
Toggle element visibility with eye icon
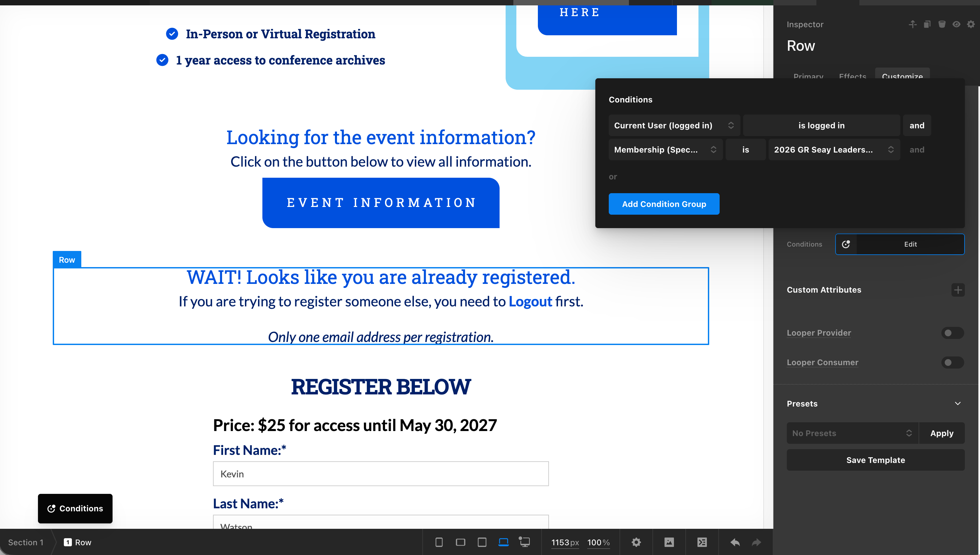(956, 25)
